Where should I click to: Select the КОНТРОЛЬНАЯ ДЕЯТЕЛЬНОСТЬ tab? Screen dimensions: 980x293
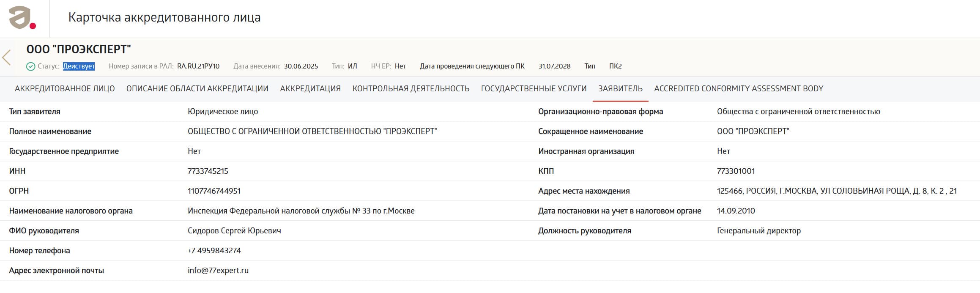coord(411,89)
